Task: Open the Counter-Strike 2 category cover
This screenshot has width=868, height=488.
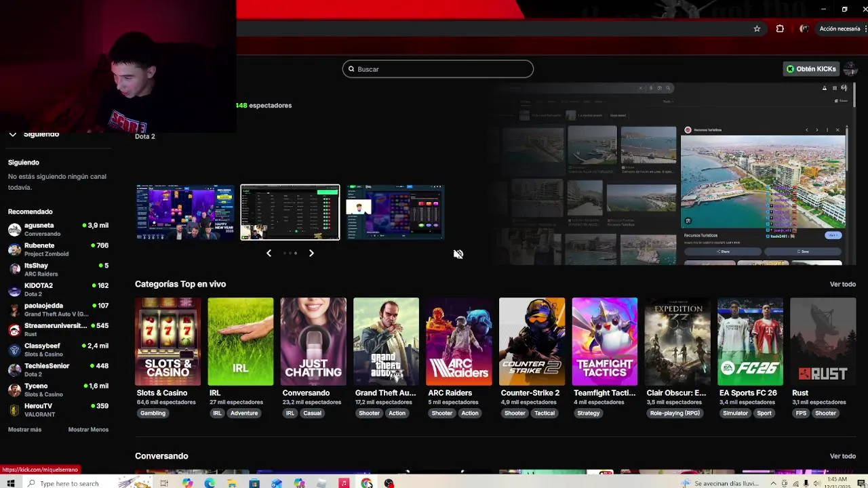Action: click(532, 342)
